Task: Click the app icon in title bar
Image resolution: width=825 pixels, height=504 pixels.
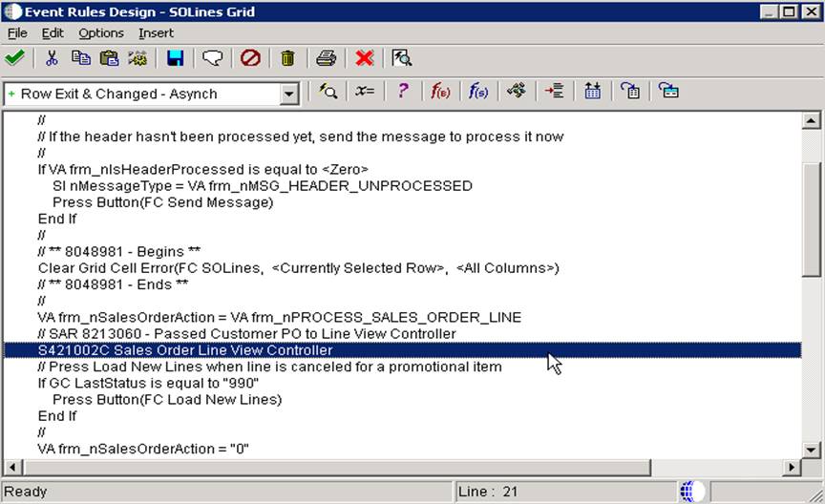Action: [12, 11]
